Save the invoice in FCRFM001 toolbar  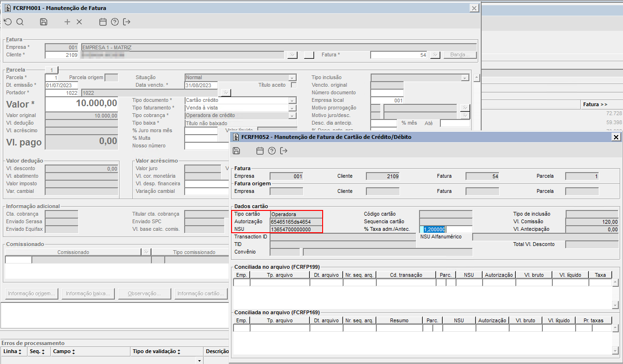[44, 22]
